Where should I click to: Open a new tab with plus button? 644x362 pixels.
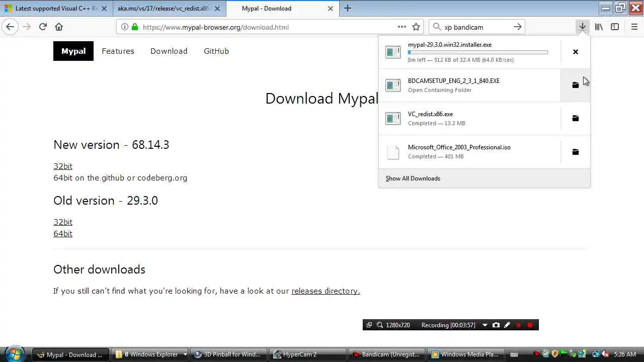point(348,8)
